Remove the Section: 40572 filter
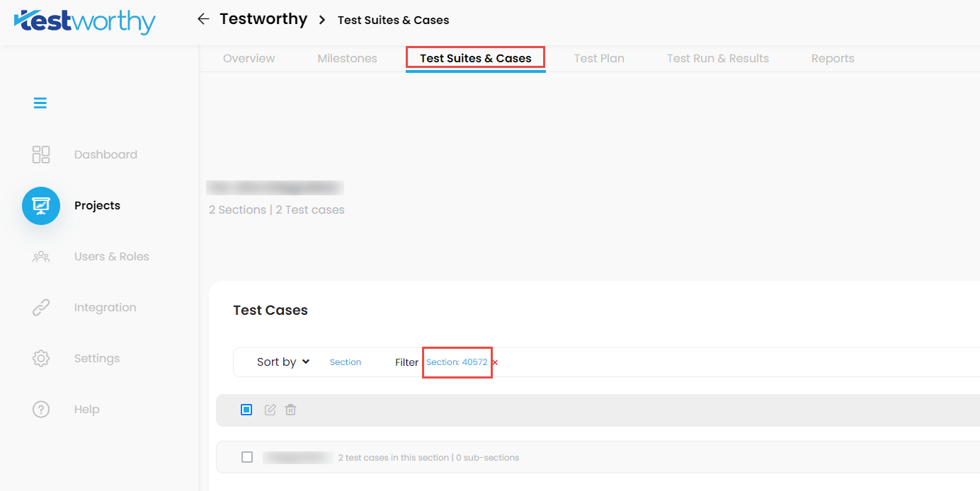980x491 pixels. click(495, 362)
